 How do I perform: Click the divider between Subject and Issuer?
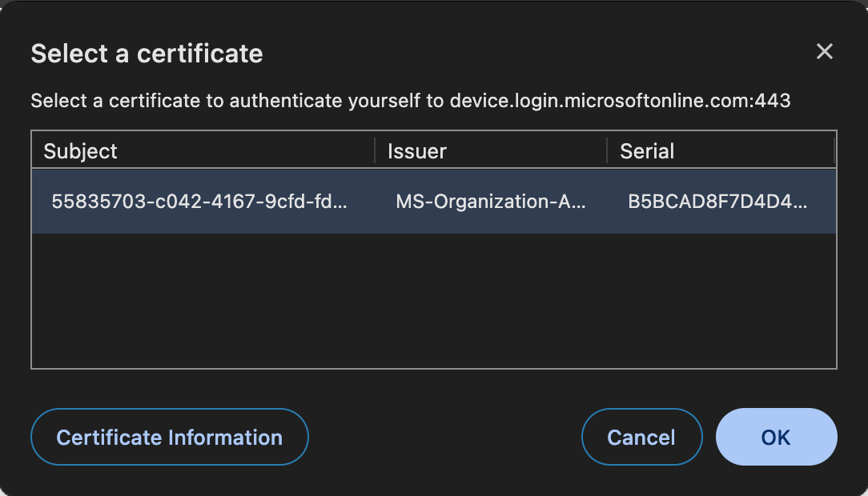coord(375,151)
